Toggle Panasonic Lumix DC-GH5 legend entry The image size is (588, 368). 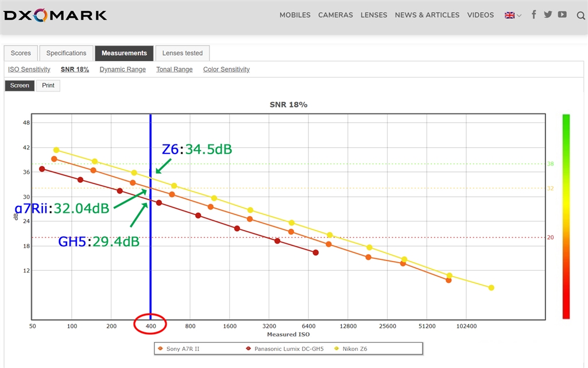(x=285, y=349)
